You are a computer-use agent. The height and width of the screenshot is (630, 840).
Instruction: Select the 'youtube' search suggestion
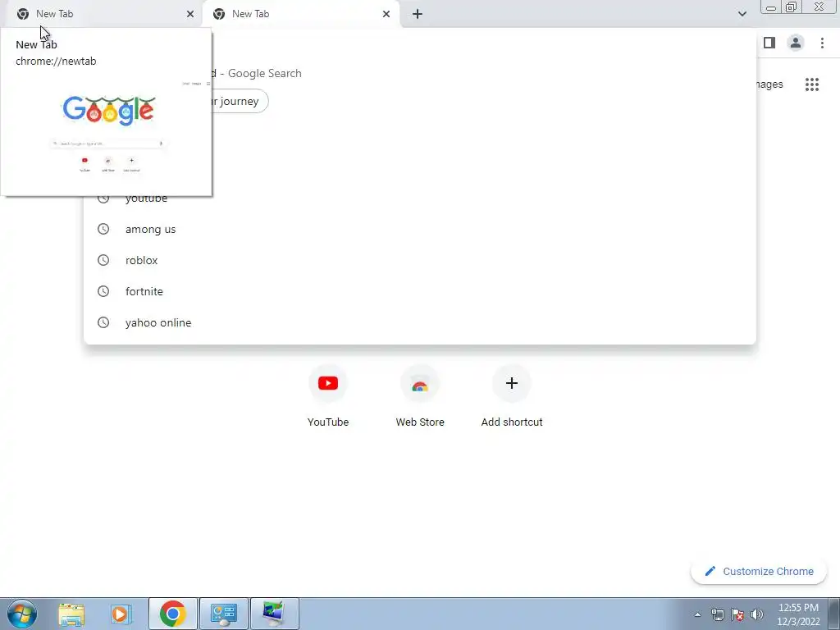420,199
